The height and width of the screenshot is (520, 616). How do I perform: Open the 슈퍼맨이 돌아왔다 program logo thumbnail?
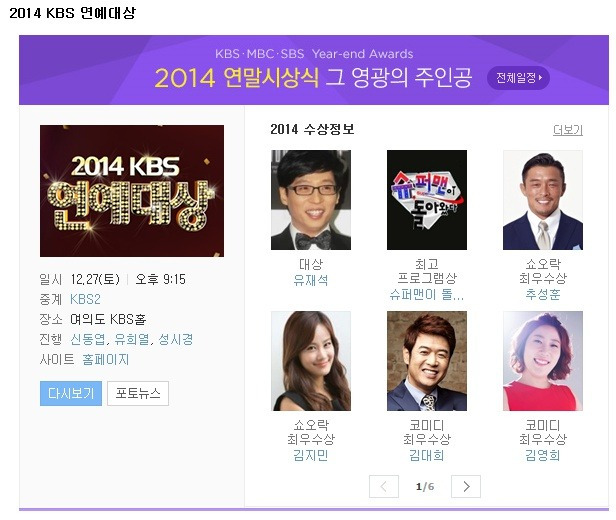[427, 200]
